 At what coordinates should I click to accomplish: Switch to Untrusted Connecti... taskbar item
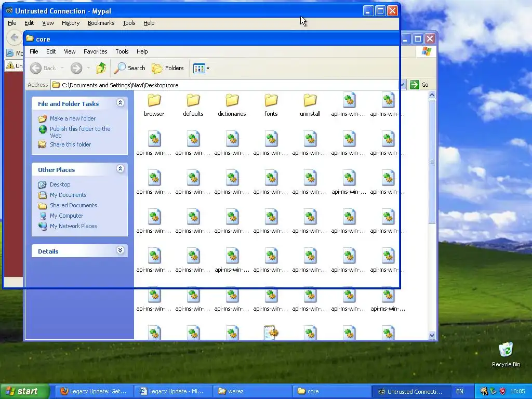point(410,392)
